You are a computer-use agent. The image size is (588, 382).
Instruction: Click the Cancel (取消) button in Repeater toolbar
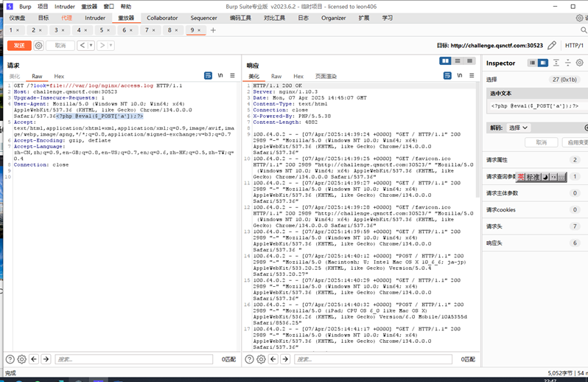(x=60, y=46)
